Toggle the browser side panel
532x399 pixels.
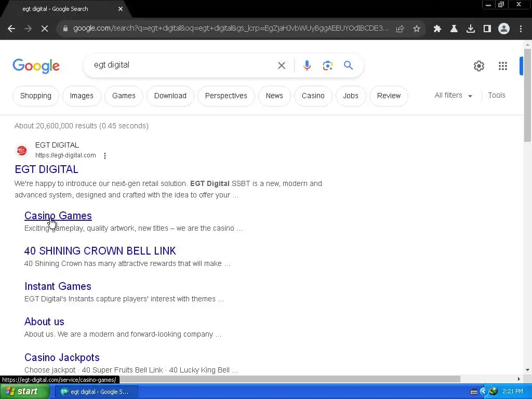487,29
